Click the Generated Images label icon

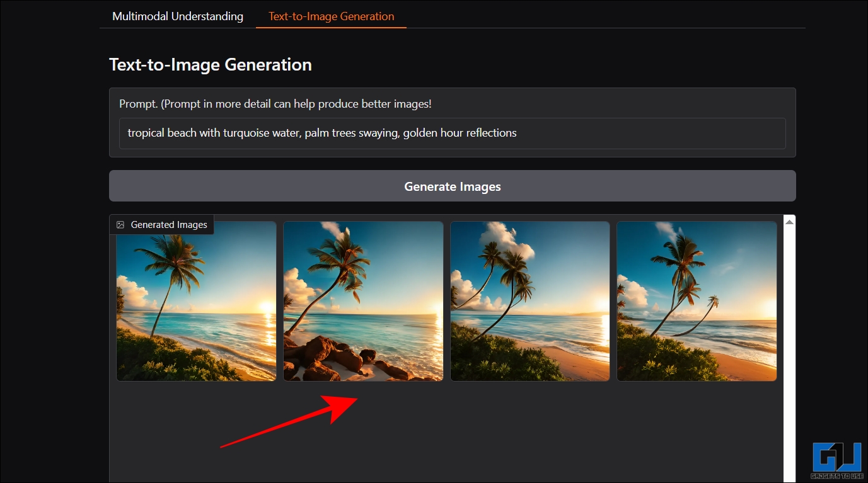[120, 224]
